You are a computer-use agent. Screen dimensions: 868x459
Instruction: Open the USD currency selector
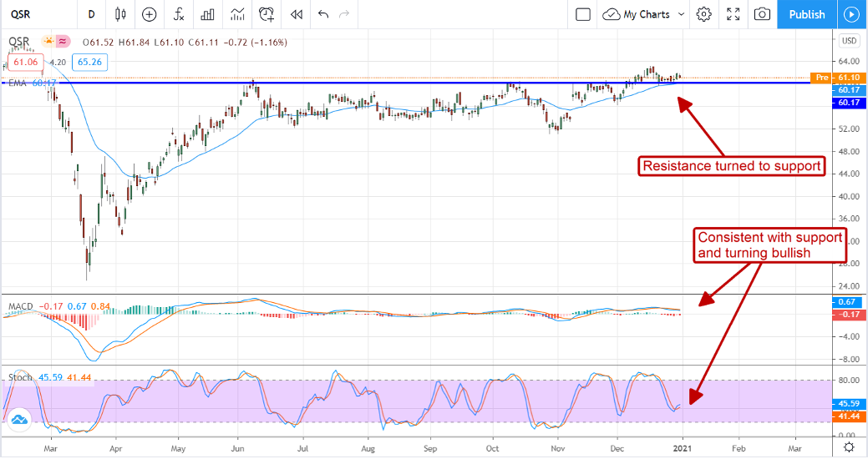(850, 41)
